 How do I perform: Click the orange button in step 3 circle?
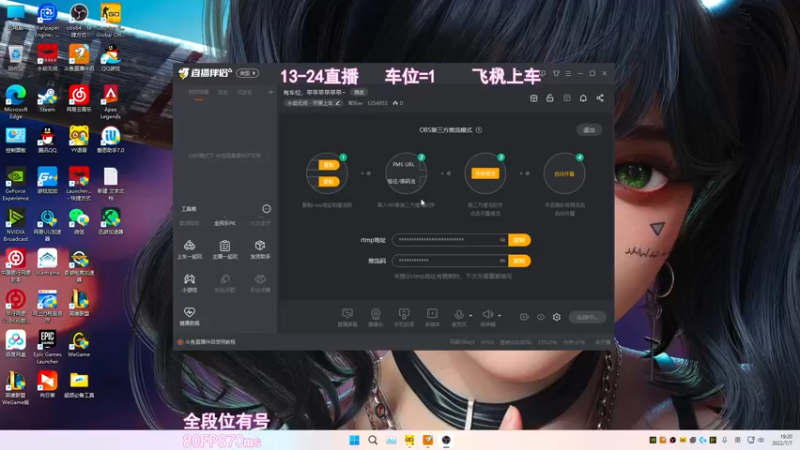coord(485,173)
